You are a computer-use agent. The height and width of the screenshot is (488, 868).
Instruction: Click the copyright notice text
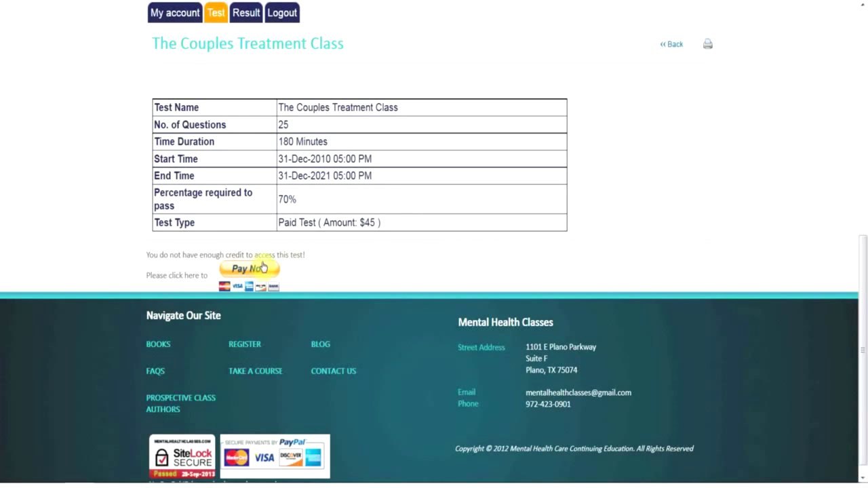tap(574, 449)
